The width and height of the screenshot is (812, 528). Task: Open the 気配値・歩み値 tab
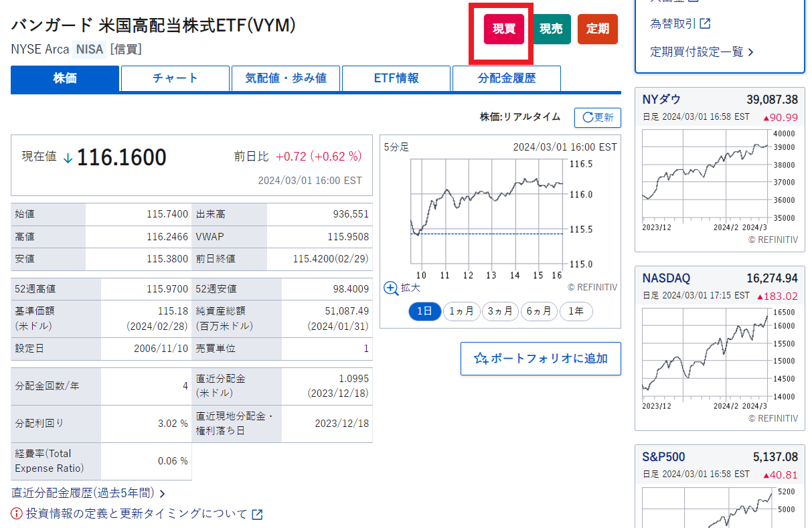(x=285, y=78)
